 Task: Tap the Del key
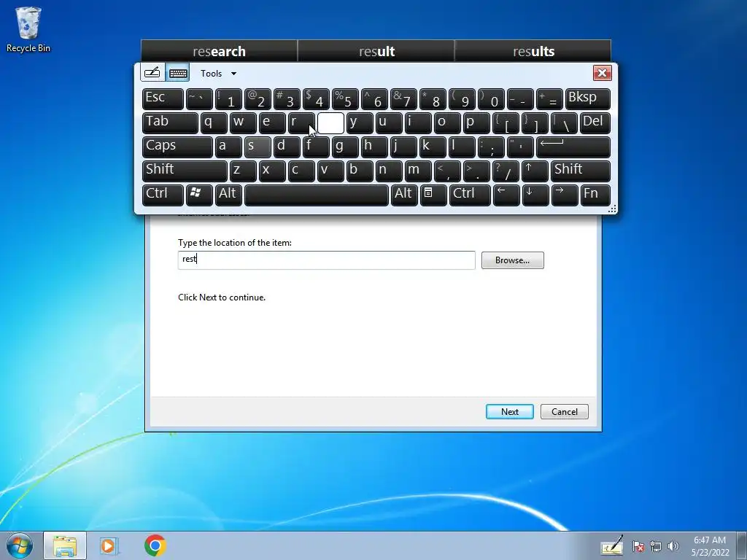click(x=595, y=122)
